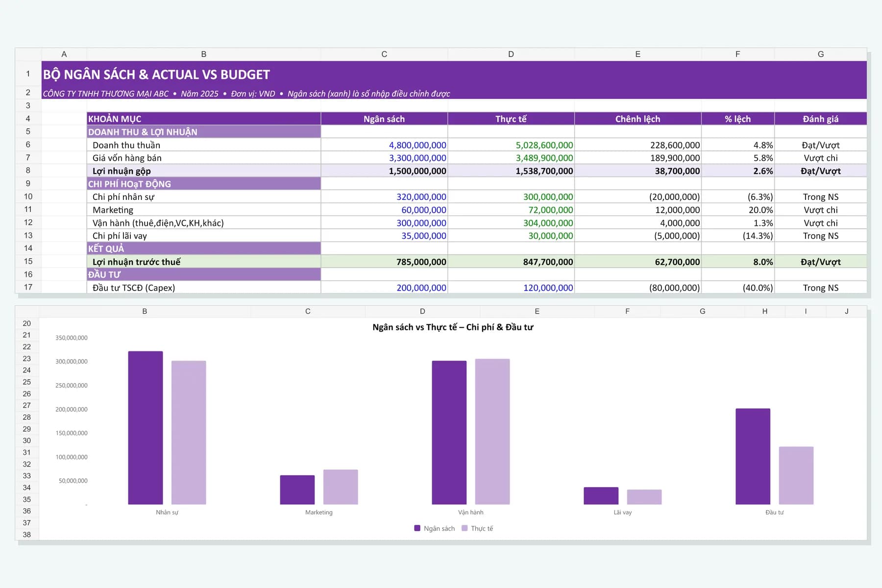Select the Doanh thu thuần budget cell 4,800,000,000
882x588 pixels.
(384, 145)
